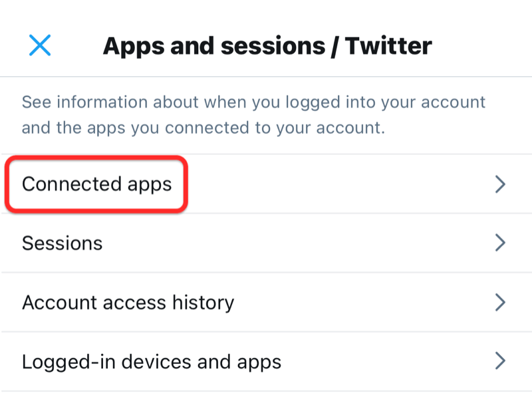Select the Sessions label

pos(62,243)
